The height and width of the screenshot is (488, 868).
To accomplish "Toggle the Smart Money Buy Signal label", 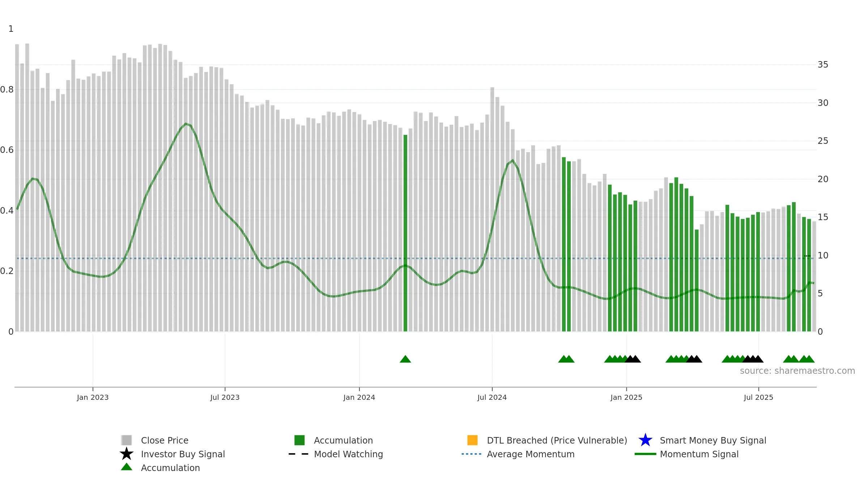I will [713, 440].
